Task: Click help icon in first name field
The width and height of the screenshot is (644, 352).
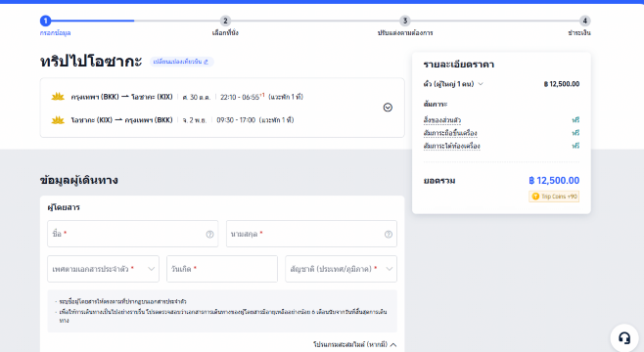Action: point(209,235)
